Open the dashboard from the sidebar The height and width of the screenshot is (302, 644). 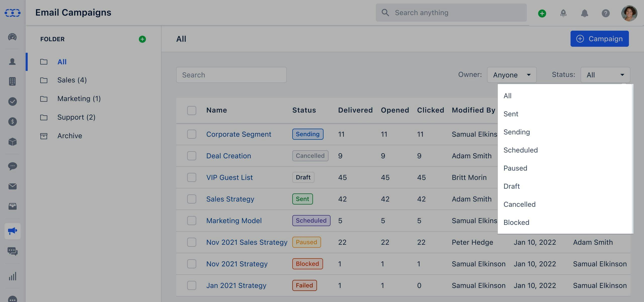[12, 37]
